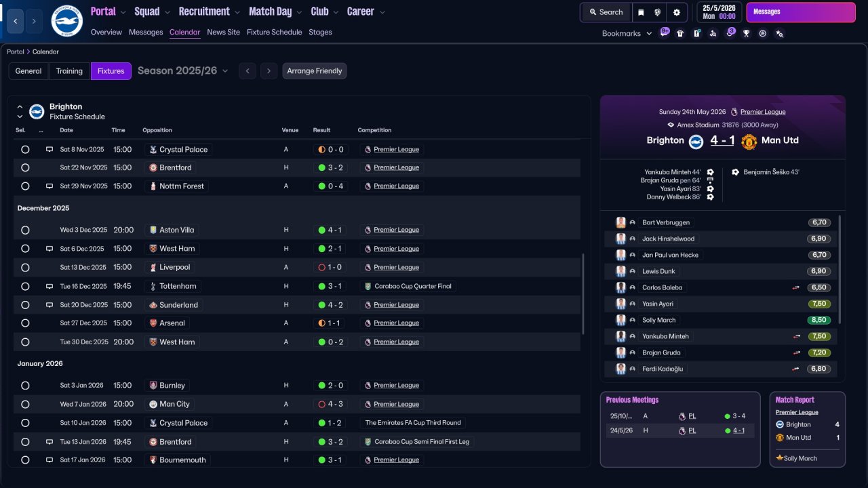
Task: Open the trophy competitions bookmark icon
Action: click(x=746, y=33)
